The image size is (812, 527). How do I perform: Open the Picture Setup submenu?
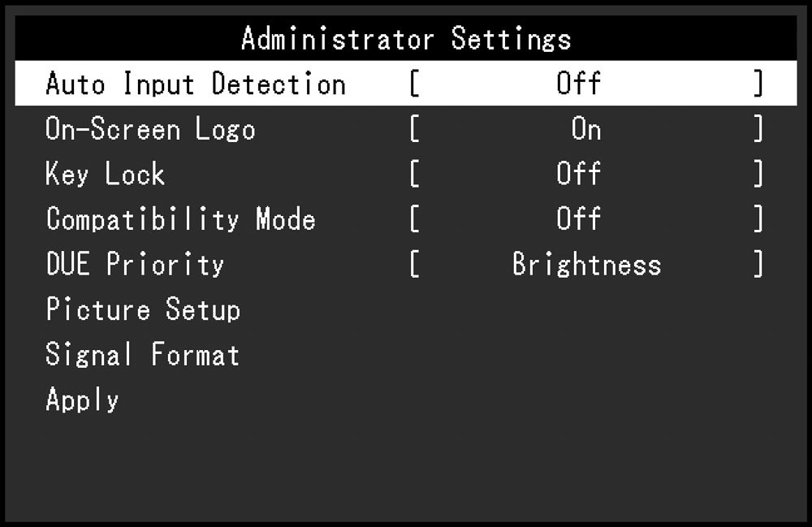pos(143,309)
